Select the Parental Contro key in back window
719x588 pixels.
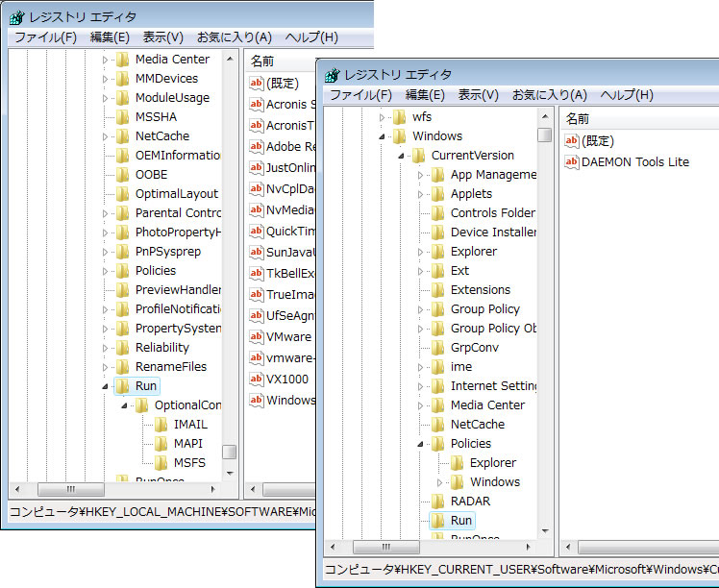[x=178, y=213]
